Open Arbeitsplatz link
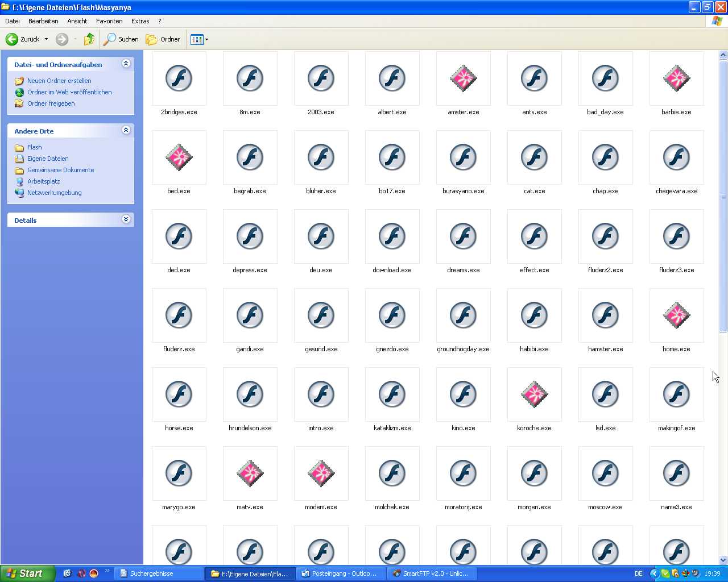 (x=44, y=181)
